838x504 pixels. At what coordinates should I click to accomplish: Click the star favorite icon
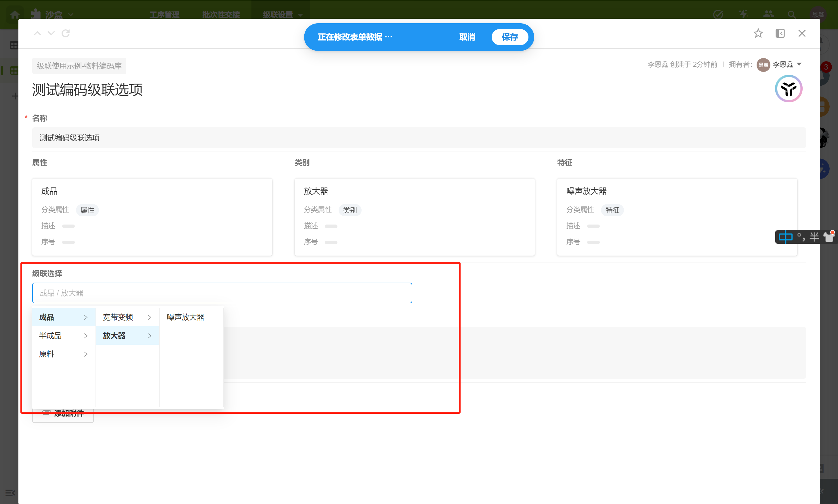click(758, 33)
